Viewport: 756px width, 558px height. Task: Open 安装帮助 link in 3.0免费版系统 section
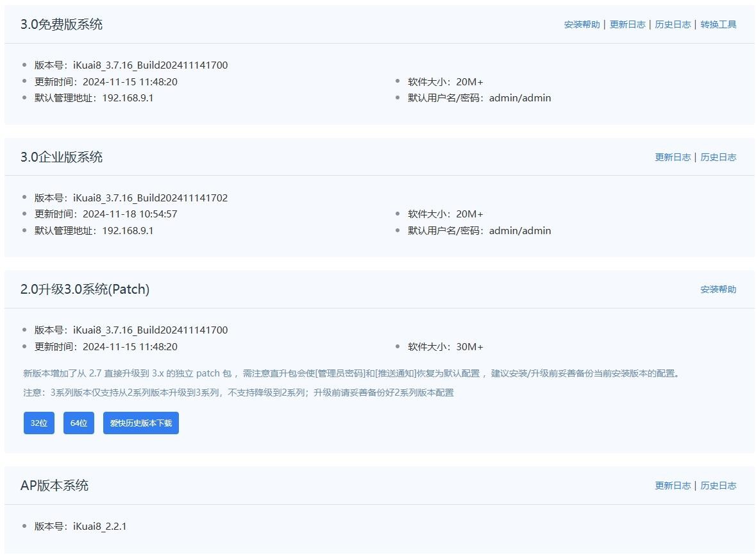coord(582,24)
